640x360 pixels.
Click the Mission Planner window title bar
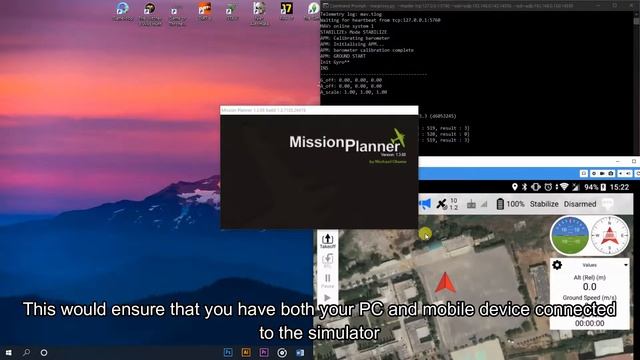coord(319,110)
